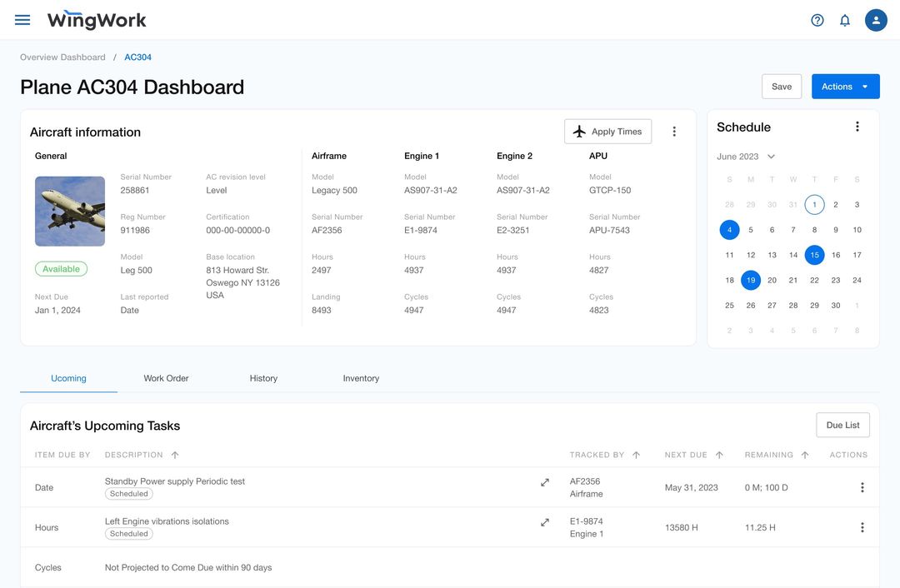Sort by Tracked By column arrow
900x588 pixels.
coord(636,455)
